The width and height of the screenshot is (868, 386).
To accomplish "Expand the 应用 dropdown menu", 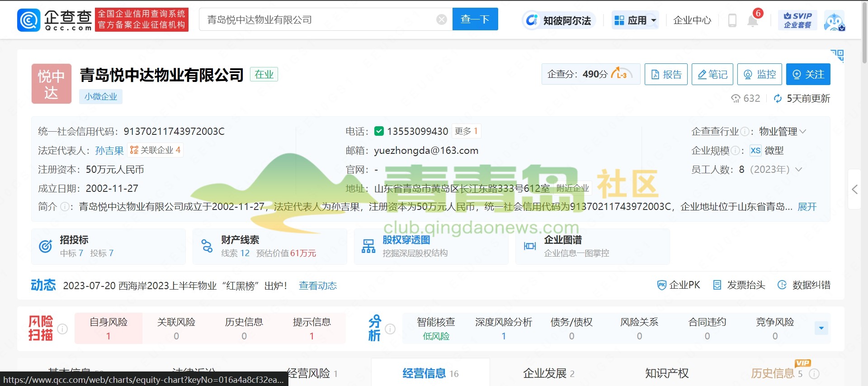I will coord(635,20).
